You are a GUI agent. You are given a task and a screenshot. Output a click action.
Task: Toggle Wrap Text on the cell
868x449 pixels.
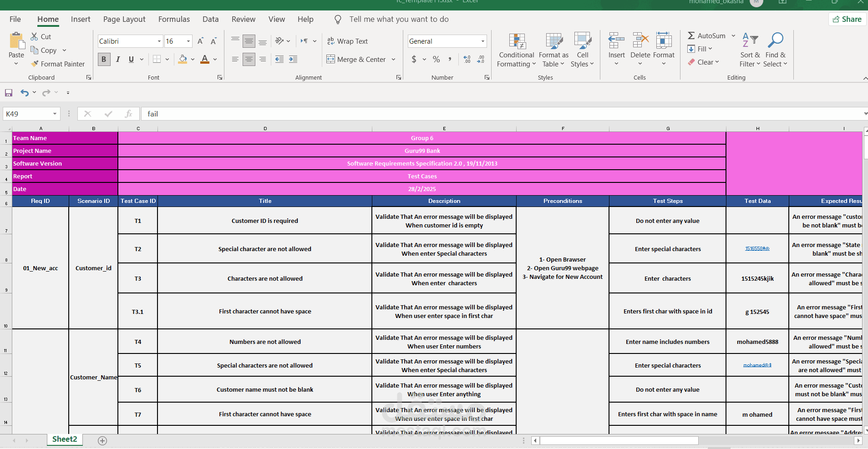pyautogui.click(x=347, y=41)
